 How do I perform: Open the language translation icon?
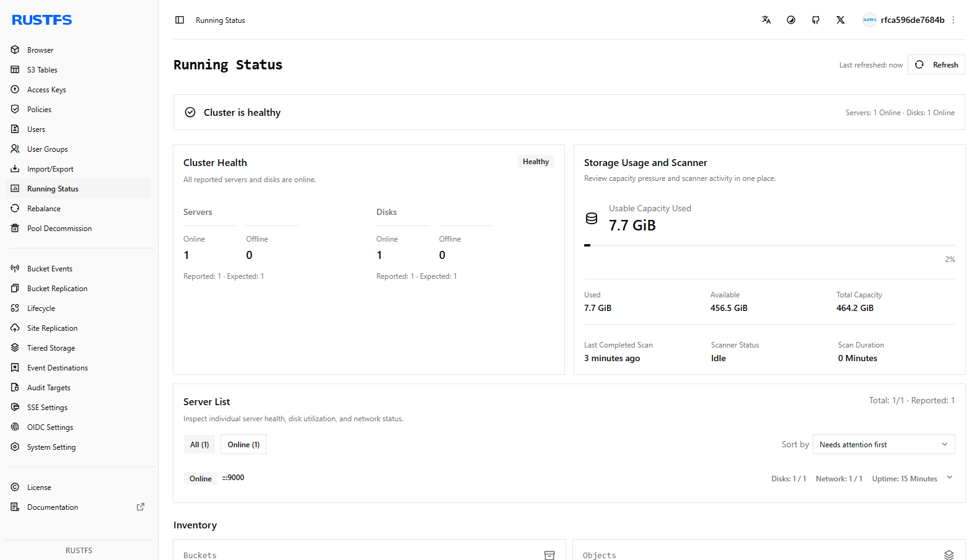coord(766,20)
